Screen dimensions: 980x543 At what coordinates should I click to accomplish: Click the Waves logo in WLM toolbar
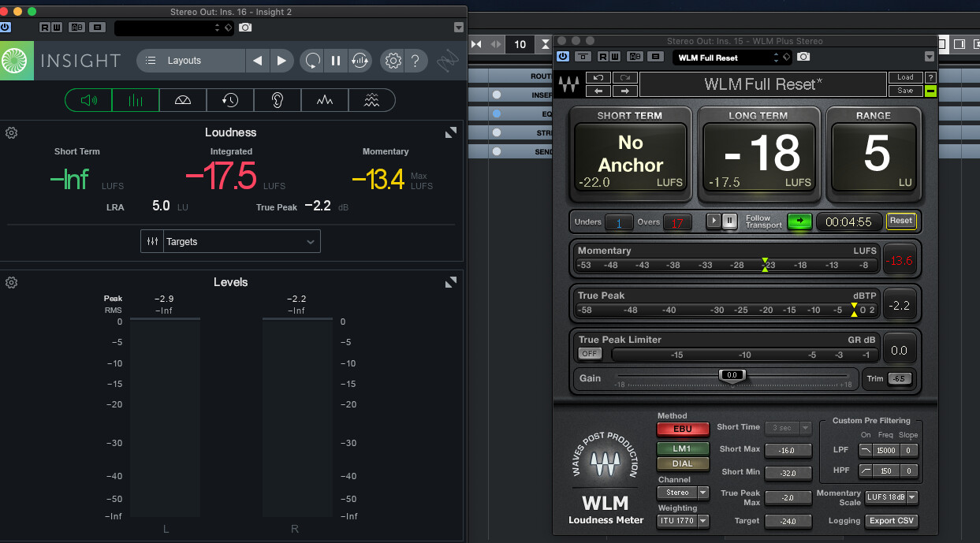coord(568,84)
